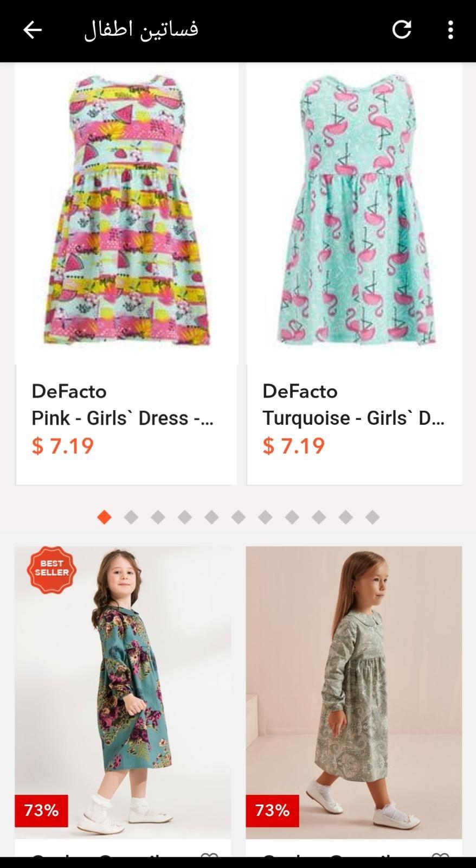Tap the $ 7.19 price of the turquoise dress
Image resolution: width=476 pixels, height=868 pixels.
293,446
